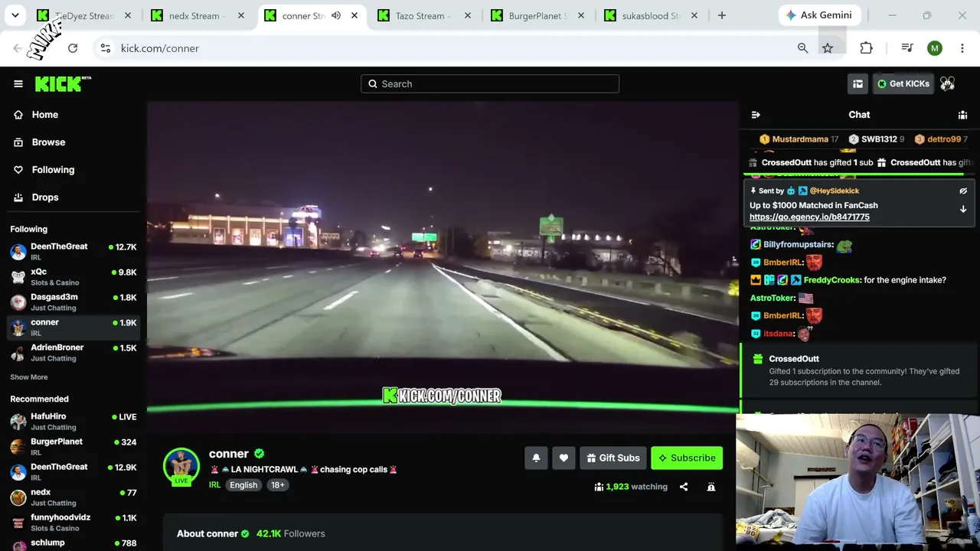This screenshot has height=551, width=980.
Task: Click Mustardmama on the chat leaderboard
Action: (x=800, y=139)
